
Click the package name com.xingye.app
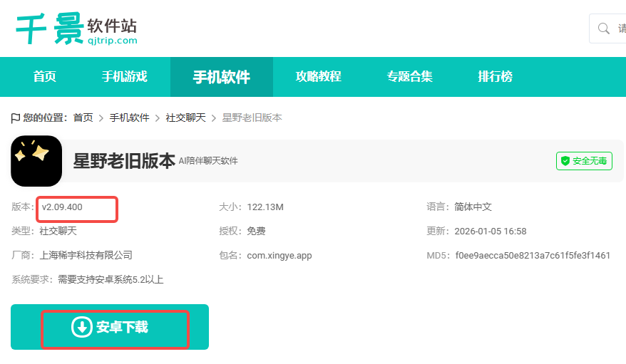click(279, 255)
